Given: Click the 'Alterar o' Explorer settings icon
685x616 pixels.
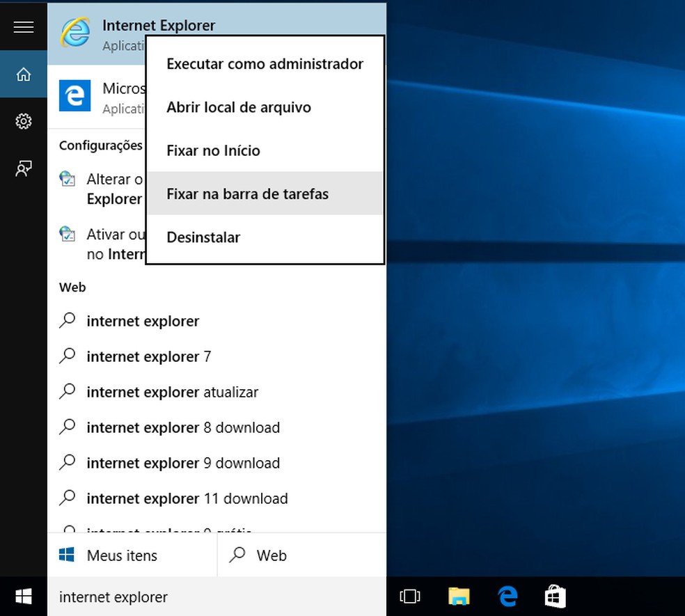Looking at the screenshot, I should click(x=68, y=179).
